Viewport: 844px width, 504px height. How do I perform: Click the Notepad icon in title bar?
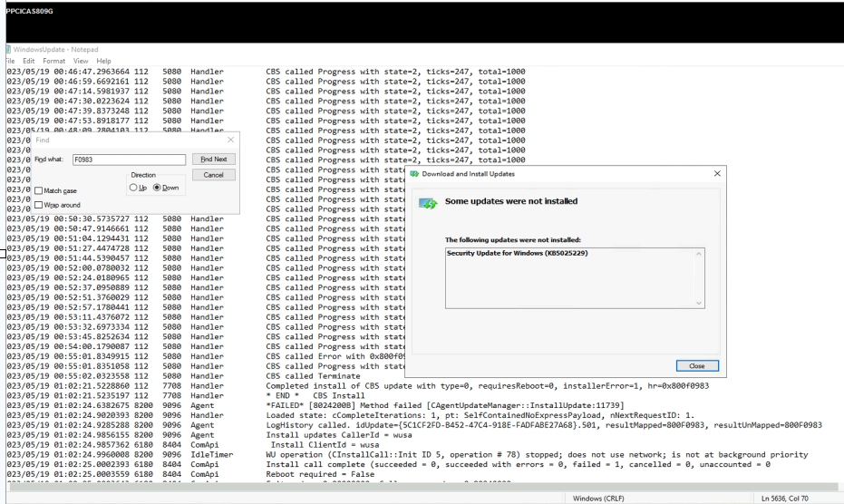click(x=8, y=49)
